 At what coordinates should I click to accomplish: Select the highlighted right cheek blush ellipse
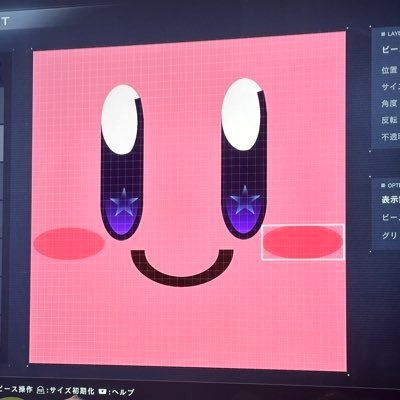(303, 242)
